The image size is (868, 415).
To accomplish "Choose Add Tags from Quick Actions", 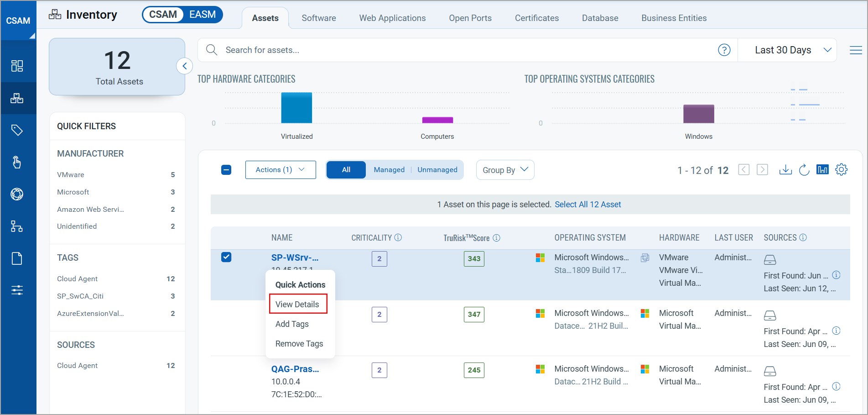I will pos(292,324).
